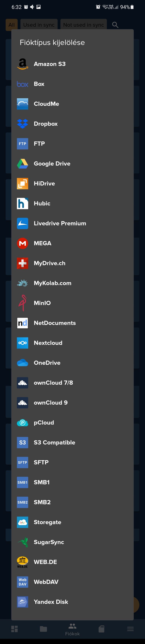The image size is (145, 644).
Task: Tap the SFTP icon
Action: click(22, 463)
